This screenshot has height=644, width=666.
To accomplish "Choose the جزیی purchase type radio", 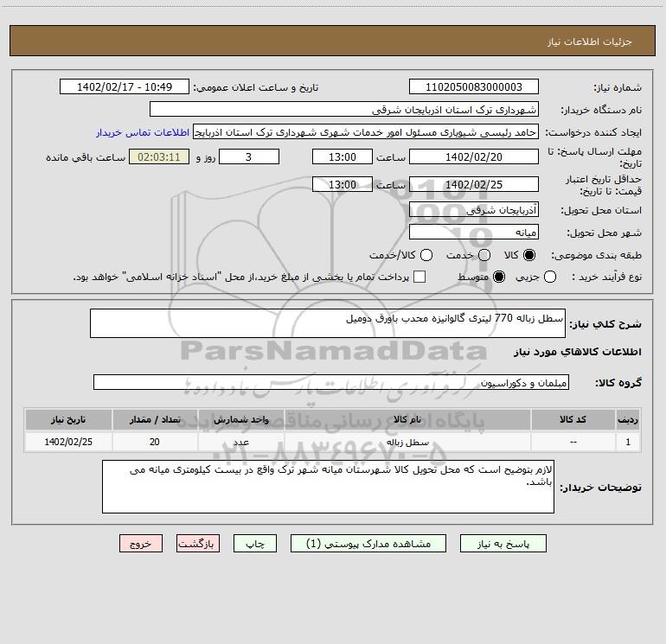I will 550,277.
